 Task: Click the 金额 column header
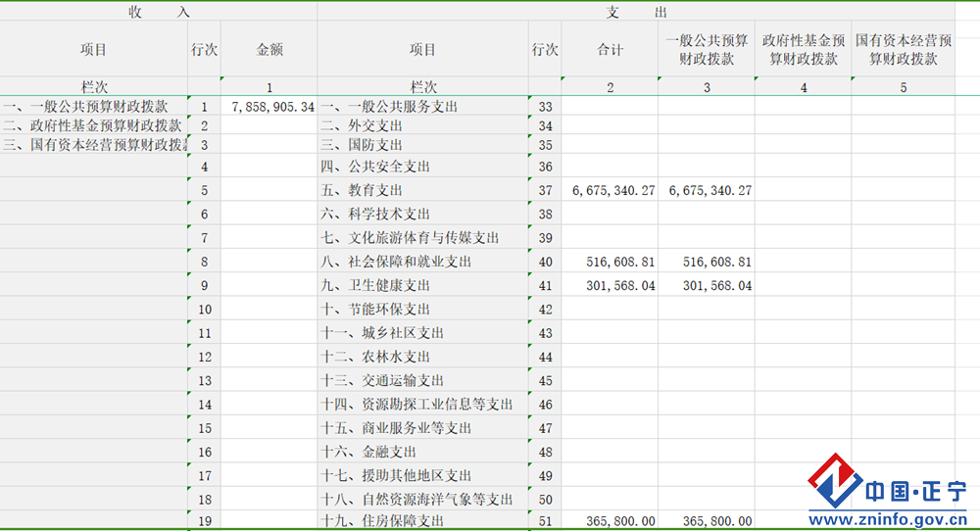pyautogui.click(x=269, y=49)
